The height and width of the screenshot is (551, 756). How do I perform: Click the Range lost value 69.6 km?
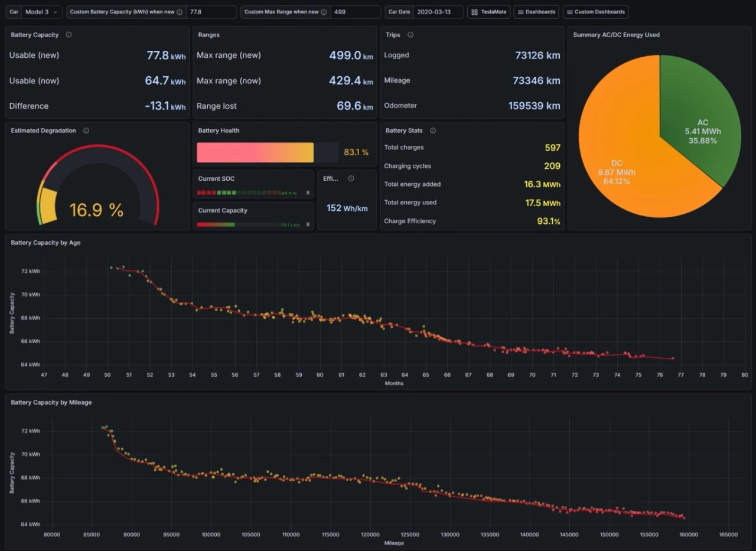coord(355,106)
